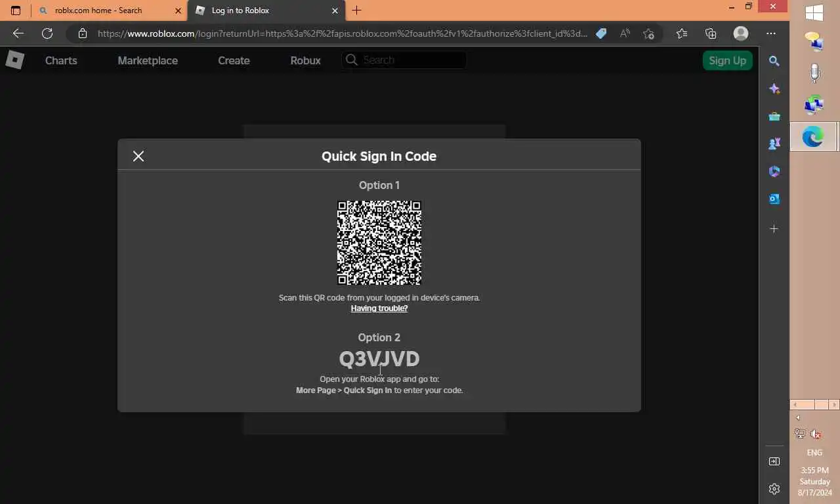
Task: Click the Roblox logo icon
Action: coord(14,60)
